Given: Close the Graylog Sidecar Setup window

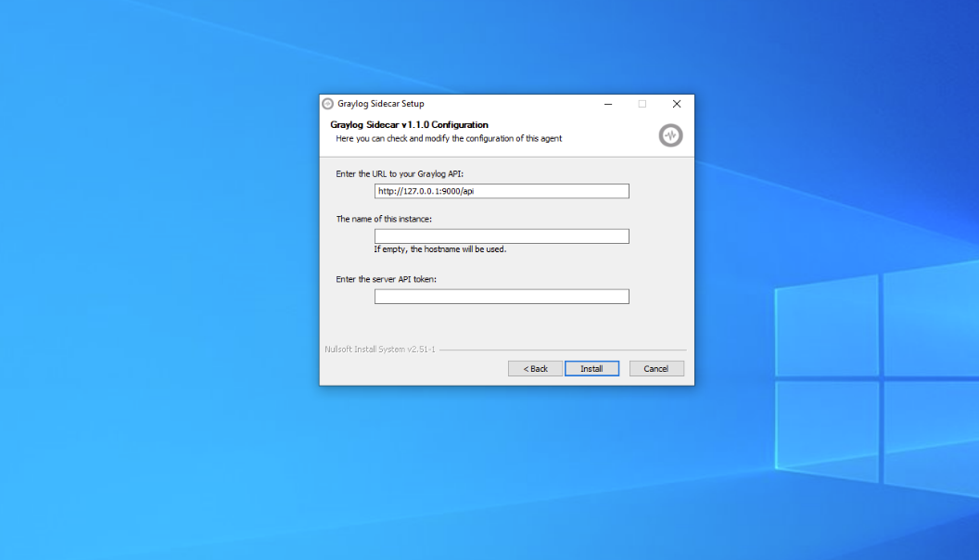Looking at the screenshot, I should pos(677,104).
